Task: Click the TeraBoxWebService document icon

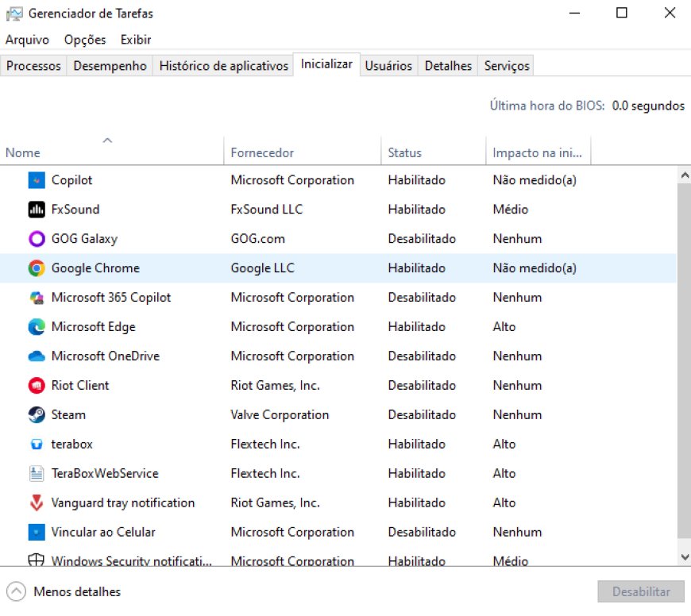Action: 37,474
